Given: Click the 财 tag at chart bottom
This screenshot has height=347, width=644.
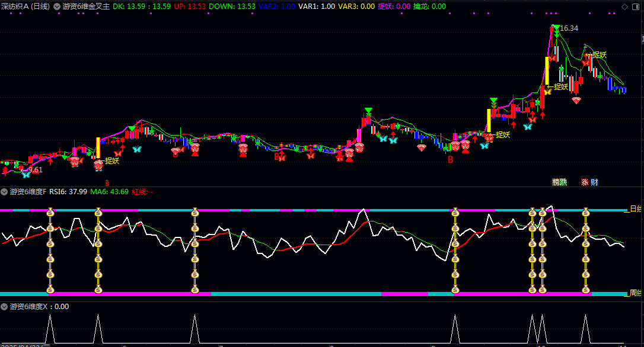Looking at the screenshot, I should (x=594, y=182).
